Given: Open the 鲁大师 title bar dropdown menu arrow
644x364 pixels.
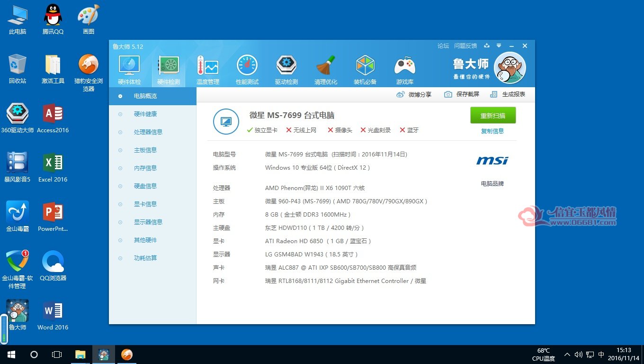Looking at the screenshot, I should coord(499,46).
